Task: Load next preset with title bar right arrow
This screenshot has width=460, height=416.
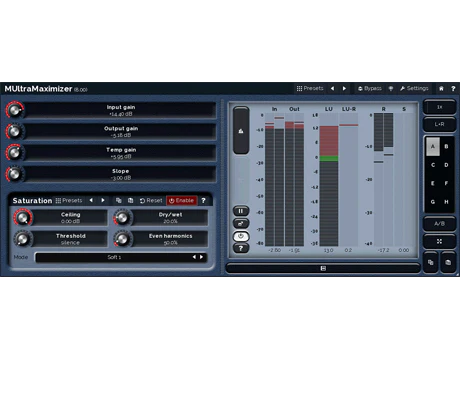Action: (344, 88)
